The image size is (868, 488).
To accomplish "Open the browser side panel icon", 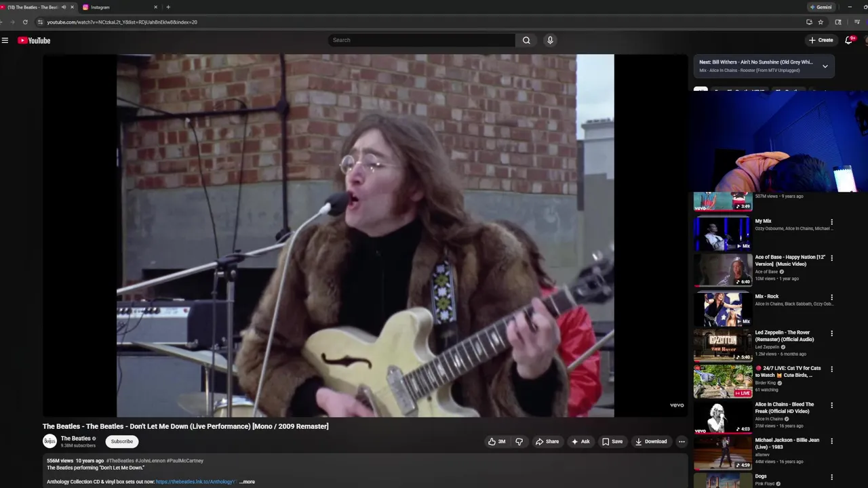I will pos(838,22).
